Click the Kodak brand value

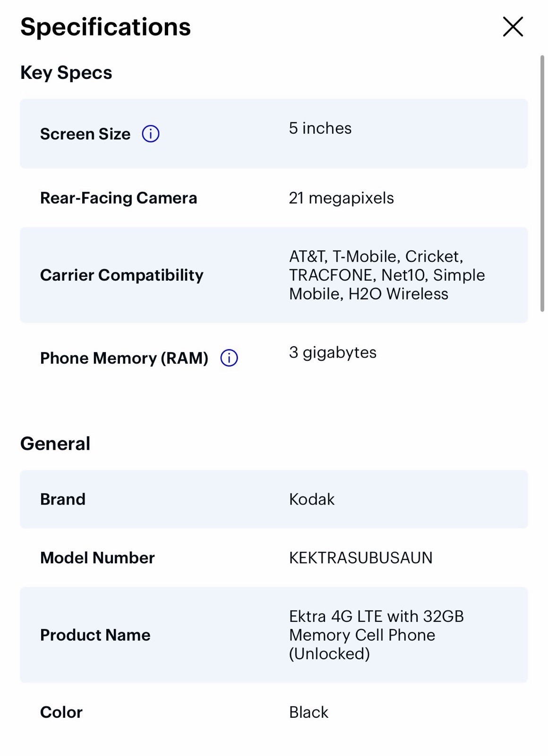tap(312, 499)
